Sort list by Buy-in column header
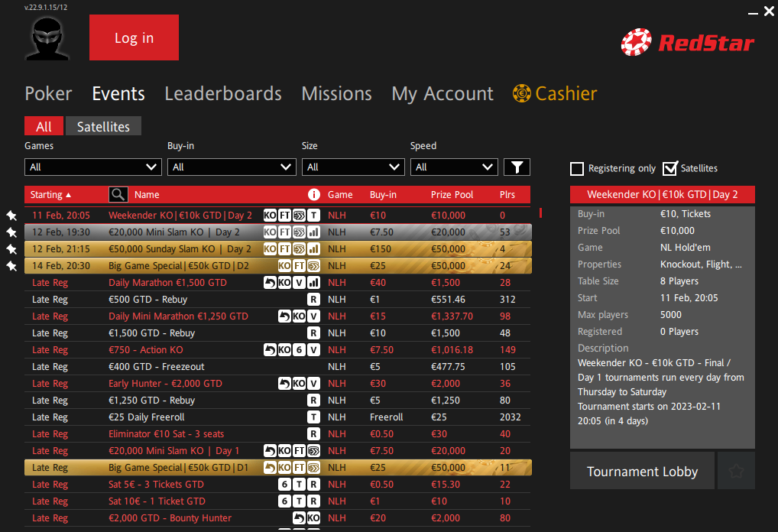Screen dimensions: 778x532 383,195
